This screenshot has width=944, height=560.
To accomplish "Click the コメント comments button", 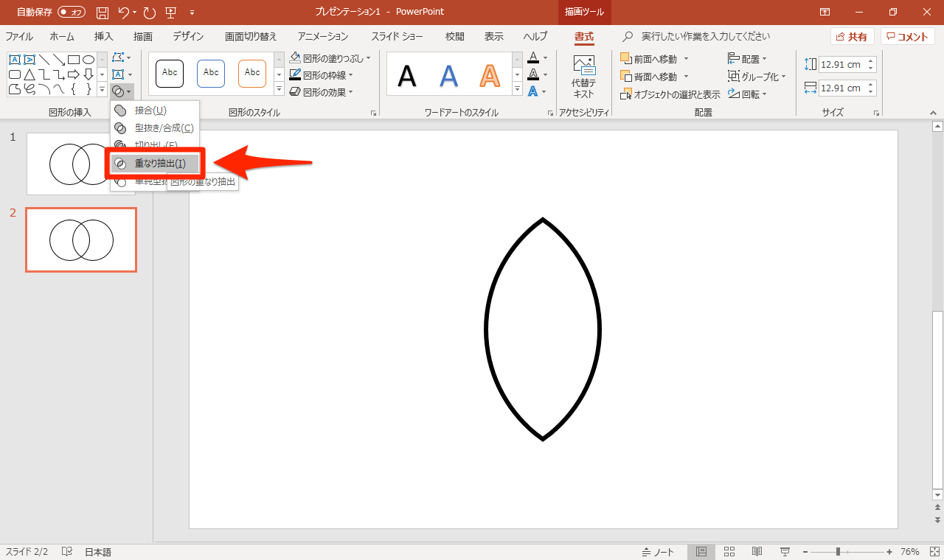I will pos(908,36).
